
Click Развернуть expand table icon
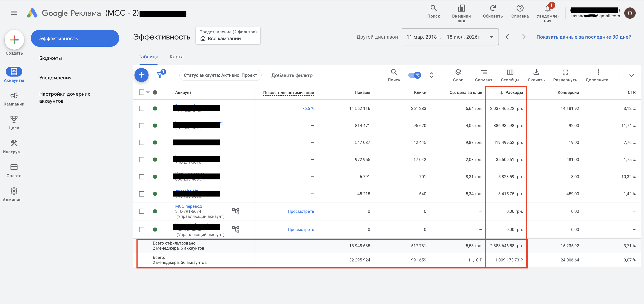pyautogui.click(x=565, y=75)
